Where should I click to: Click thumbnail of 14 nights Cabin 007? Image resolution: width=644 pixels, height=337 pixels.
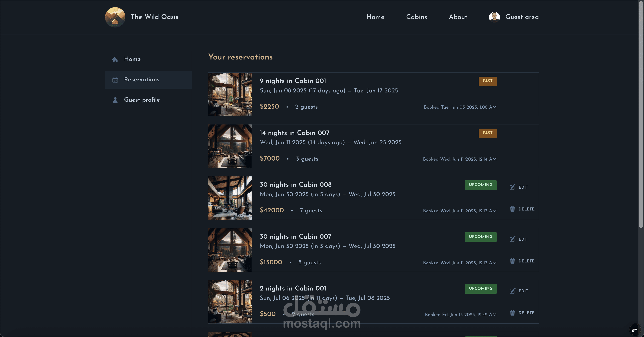click(x=230, y=146)
